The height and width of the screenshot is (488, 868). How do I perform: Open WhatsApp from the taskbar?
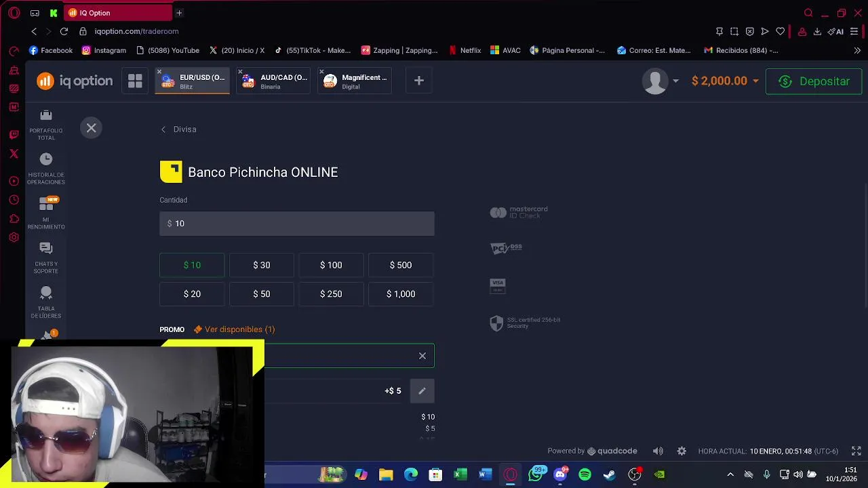pyautogui.click(x=536, y=474)
